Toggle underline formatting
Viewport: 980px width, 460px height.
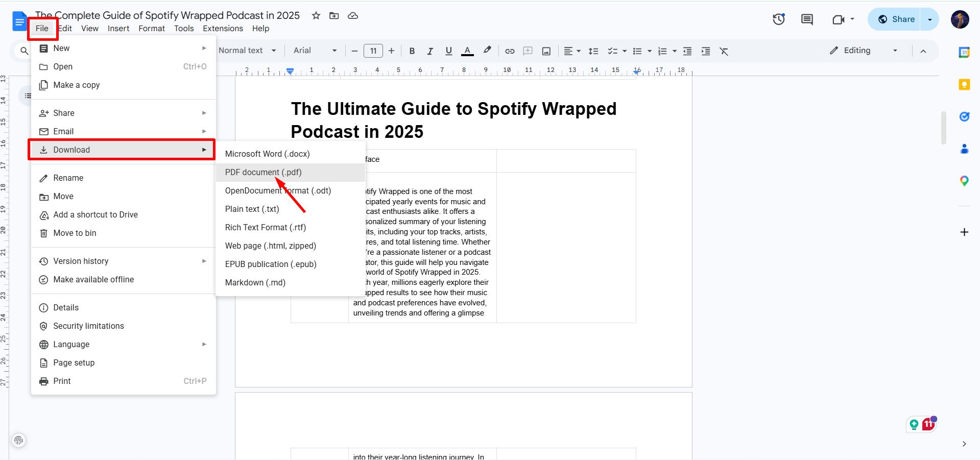tap(448, 51)
